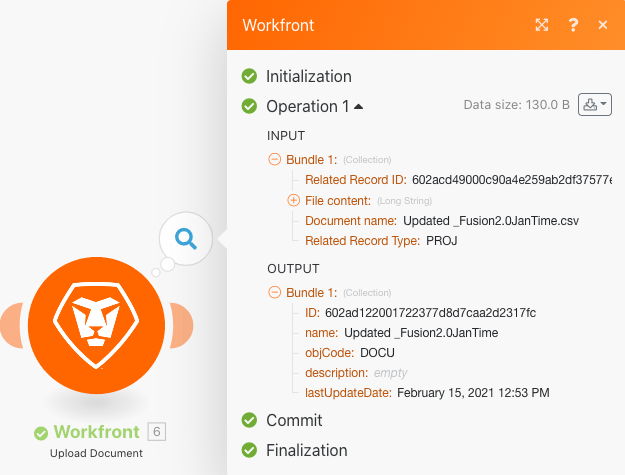Screen dimensions: 625x475
Task: Click document name Updated _Fusion2.0JanTime.csv
Action: (491, 221)
